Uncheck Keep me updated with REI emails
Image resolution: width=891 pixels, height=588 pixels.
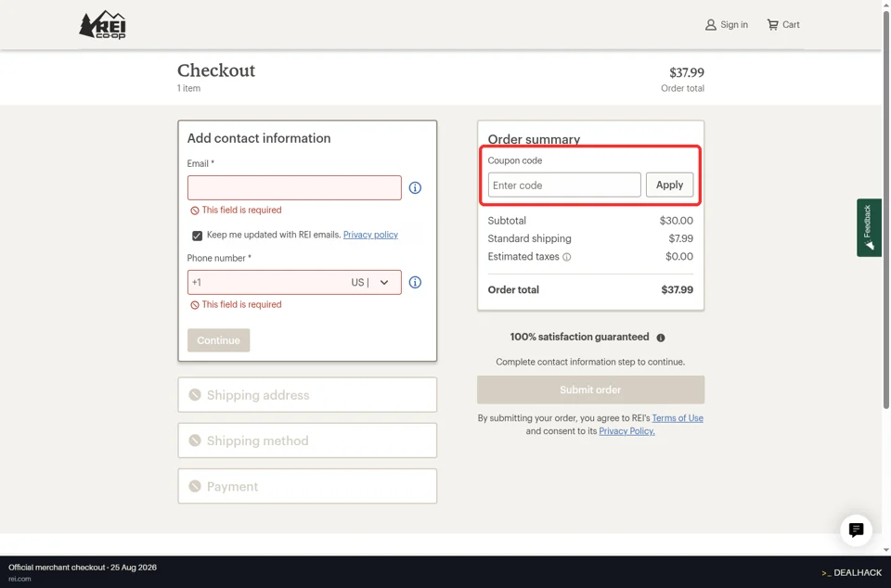click(197, 236)
